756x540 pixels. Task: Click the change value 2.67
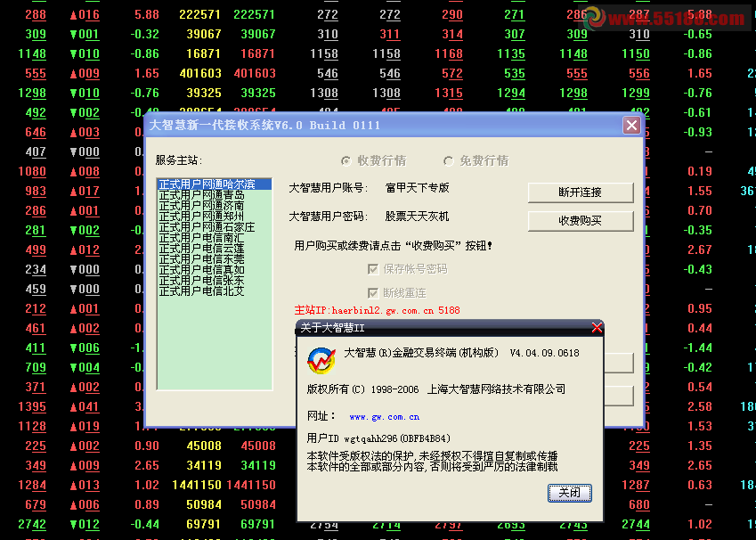[x=700, y=250]
